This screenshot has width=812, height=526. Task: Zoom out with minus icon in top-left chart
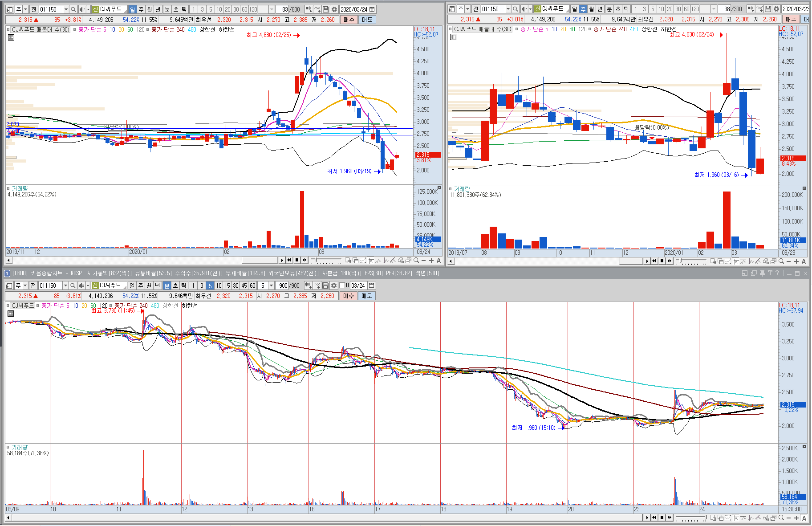pyautogui.click(x=423, y=261)
